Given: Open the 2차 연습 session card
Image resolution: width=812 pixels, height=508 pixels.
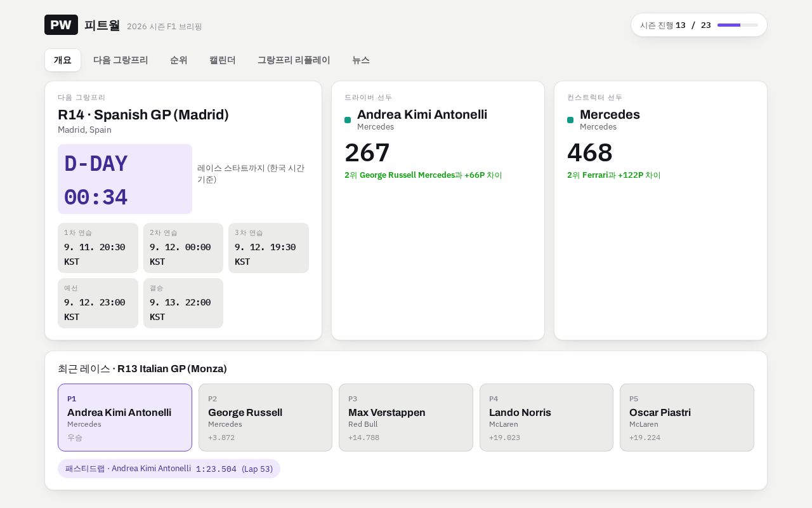Looking at the screenshot, I should click(x=183, y=248).
